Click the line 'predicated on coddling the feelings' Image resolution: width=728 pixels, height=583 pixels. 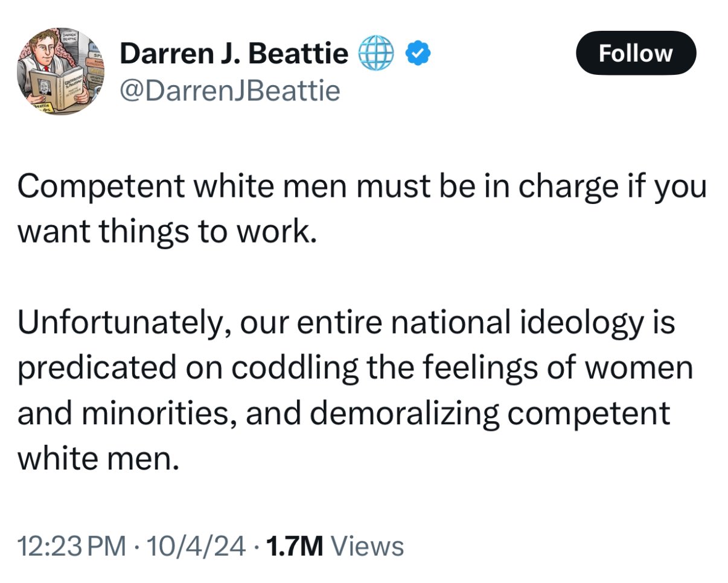coord(355,368)
